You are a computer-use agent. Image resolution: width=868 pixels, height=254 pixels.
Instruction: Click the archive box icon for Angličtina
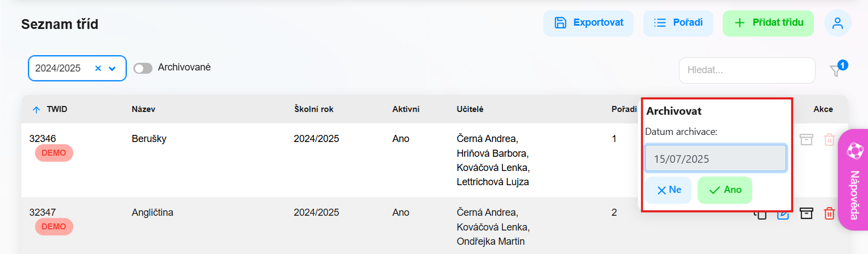point(806,213)
